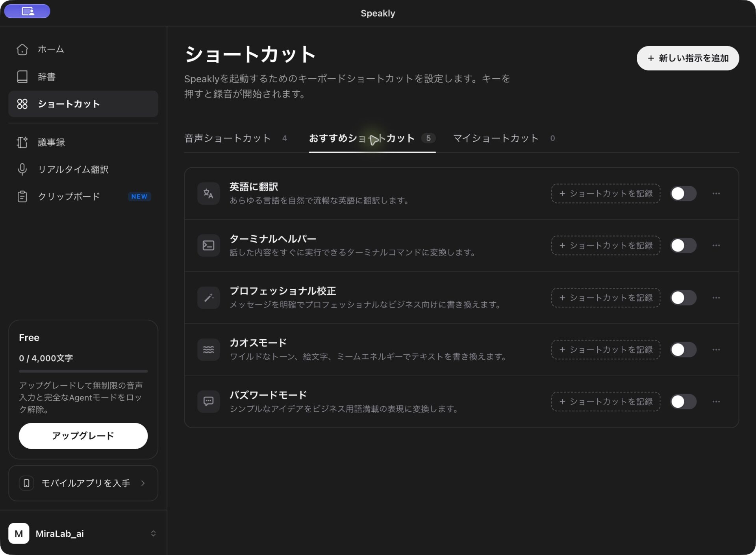Click the 0 / 4,000文字 usage text

point(46,358)
